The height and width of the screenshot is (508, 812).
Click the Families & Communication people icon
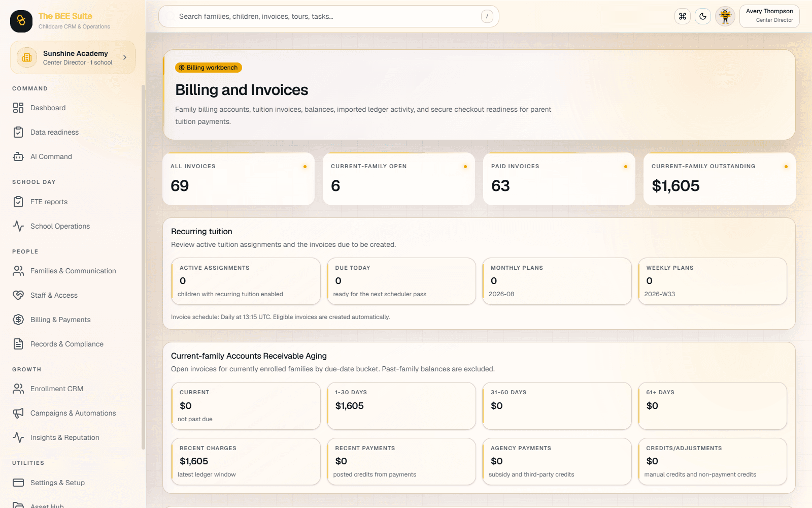(18, 271)
